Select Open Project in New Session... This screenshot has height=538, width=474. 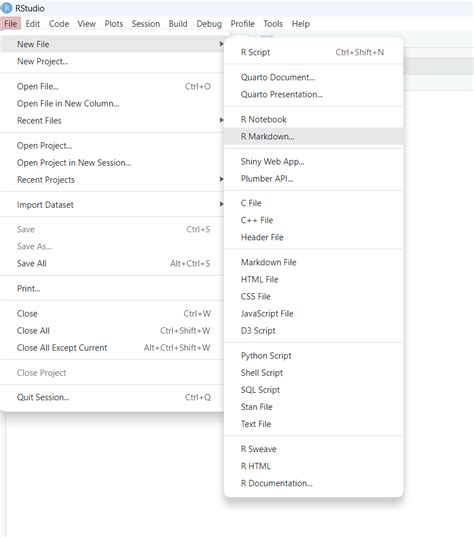(x=113, y=163)
